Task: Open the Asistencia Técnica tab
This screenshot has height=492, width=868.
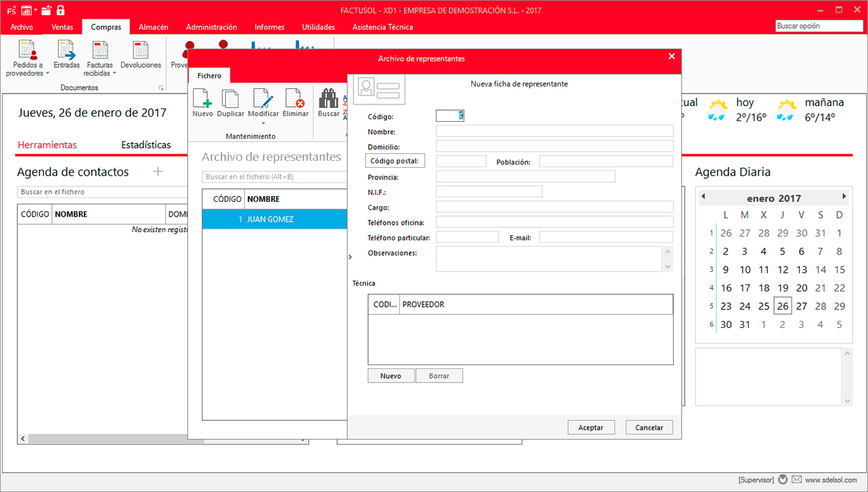Action: (383, 27)
